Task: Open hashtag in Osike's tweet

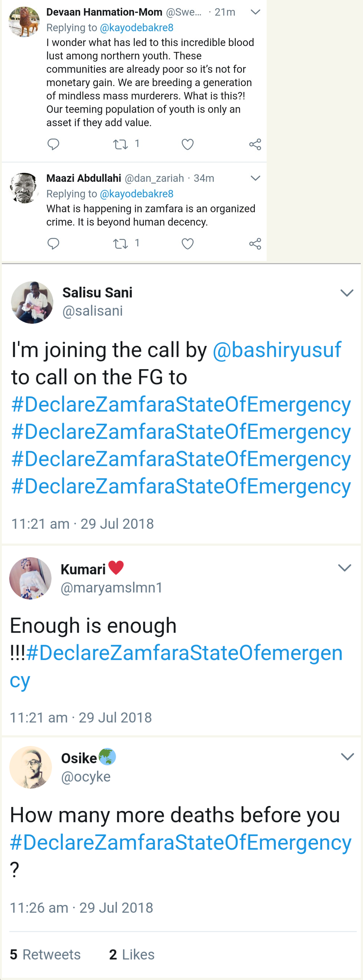Action: point(181,842)
